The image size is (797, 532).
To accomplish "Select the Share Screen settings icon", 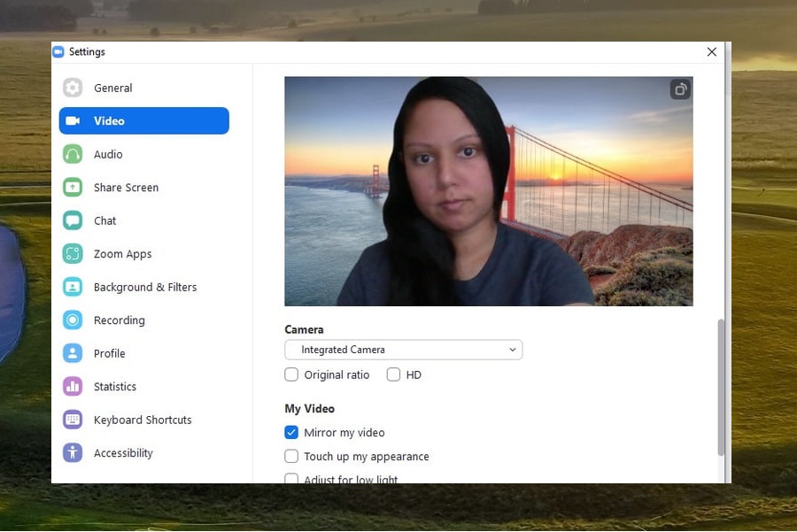I will click(x=72, y=187).
